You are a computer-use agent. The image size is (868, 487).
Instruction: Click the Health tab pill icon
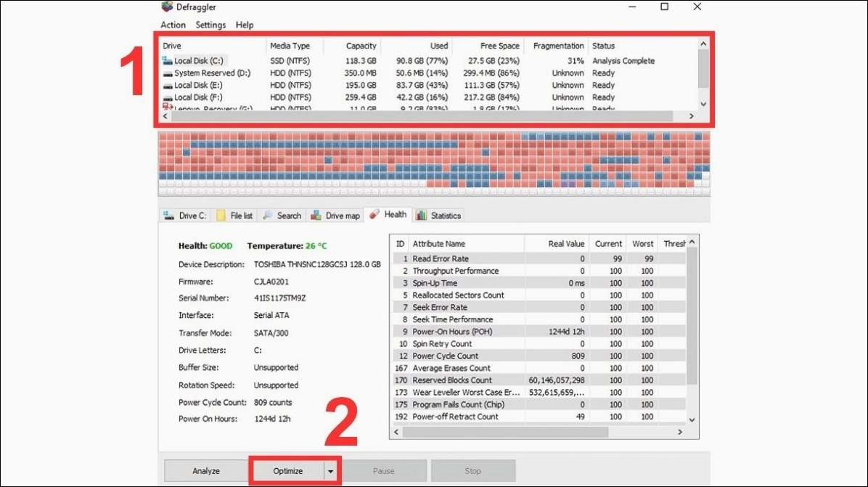click(374, 214)
